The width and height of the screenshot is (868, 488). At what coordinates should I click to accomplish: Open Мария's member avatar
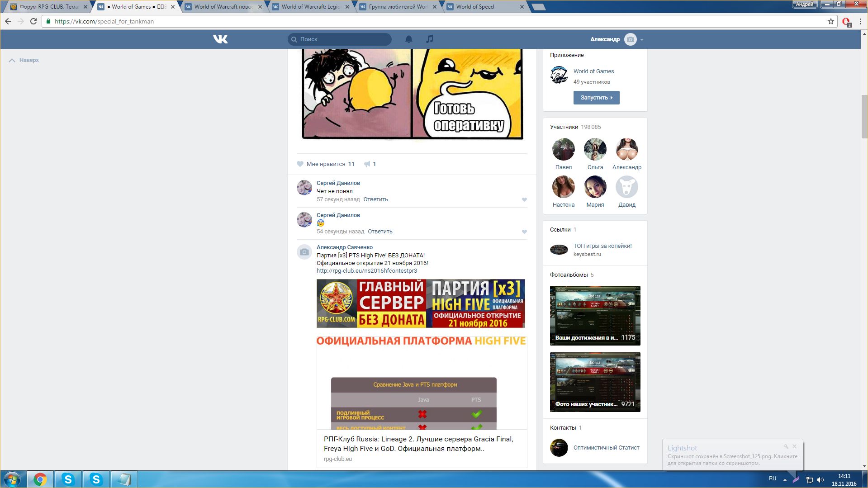tap(595, 187)
